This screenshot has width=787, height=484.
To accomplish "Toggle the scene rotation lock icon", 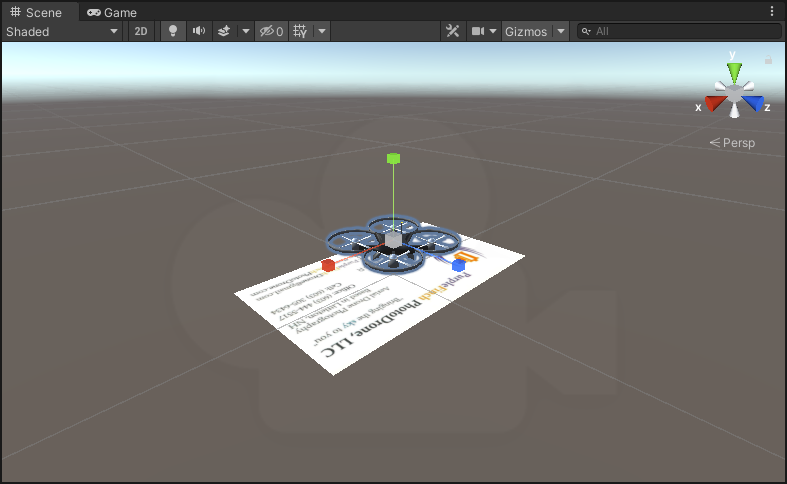I will pos(768,60).
